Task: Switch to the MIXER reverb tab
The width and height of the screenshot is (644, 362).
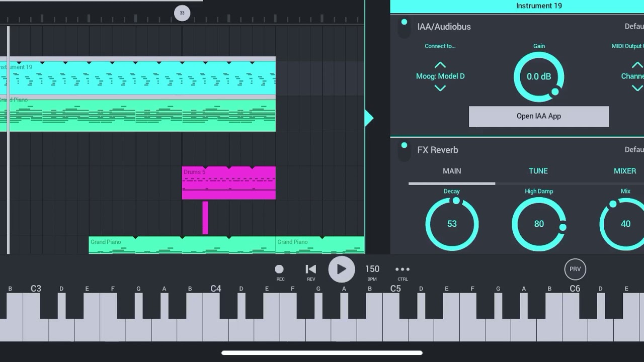Action: click(625, 171)
